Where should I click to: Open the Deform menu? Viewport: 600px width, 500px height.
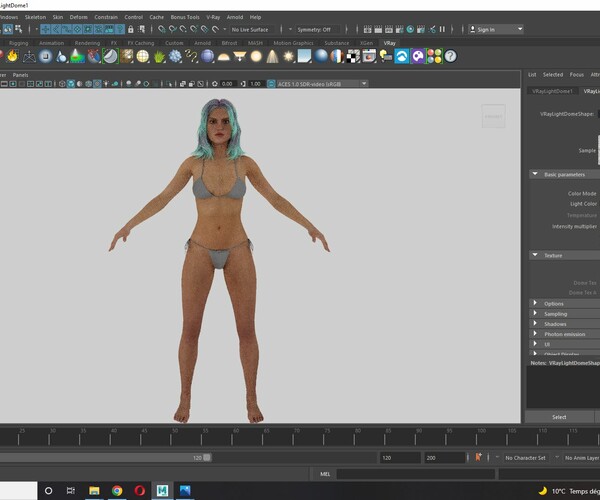78,17
